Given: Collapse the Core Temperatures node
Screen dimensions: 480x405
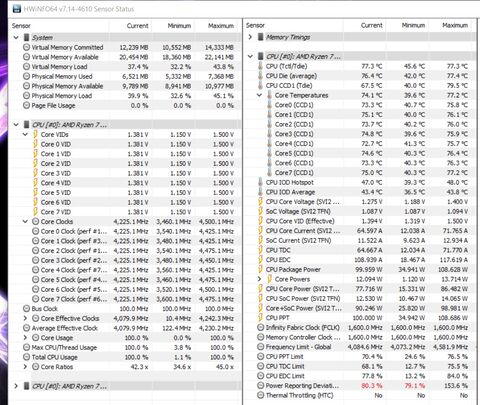Looking at the screenshot, I should [259, 95].
